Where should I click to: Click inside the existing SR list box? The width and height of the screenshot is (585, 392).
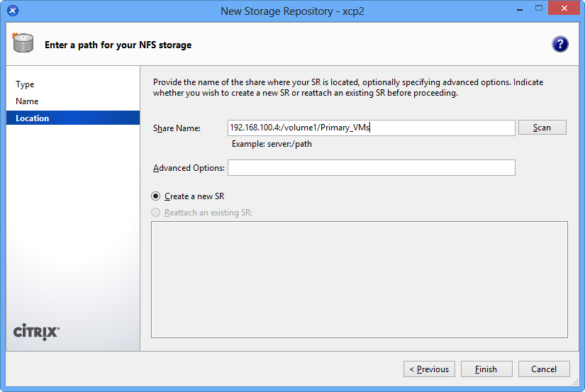tap(359, 279)
